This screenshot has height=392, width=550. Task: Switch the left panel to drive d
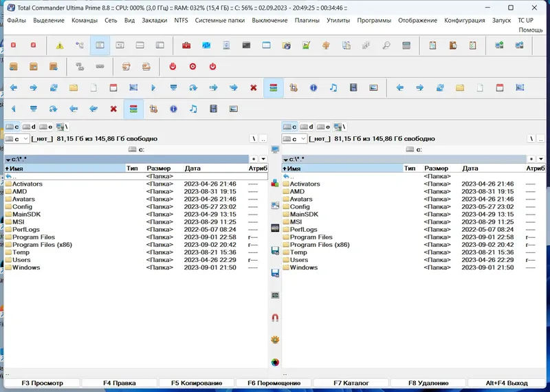(x=29, y=127)
